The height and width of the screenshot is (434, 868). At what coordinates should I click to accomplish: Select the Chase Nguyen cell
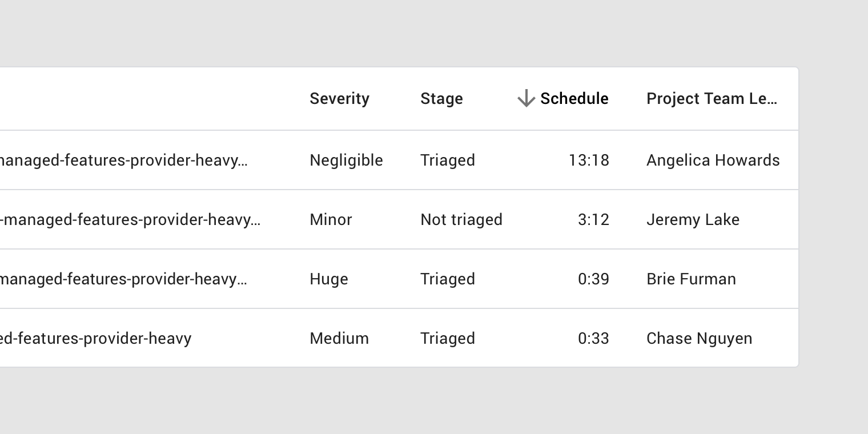tap(699, 339)
